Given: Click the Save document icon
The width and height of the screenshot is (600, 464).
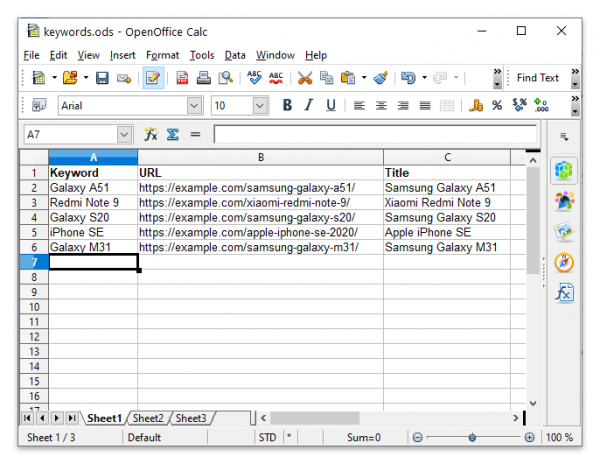Looking at the screenshot, I should coord(102,78).
